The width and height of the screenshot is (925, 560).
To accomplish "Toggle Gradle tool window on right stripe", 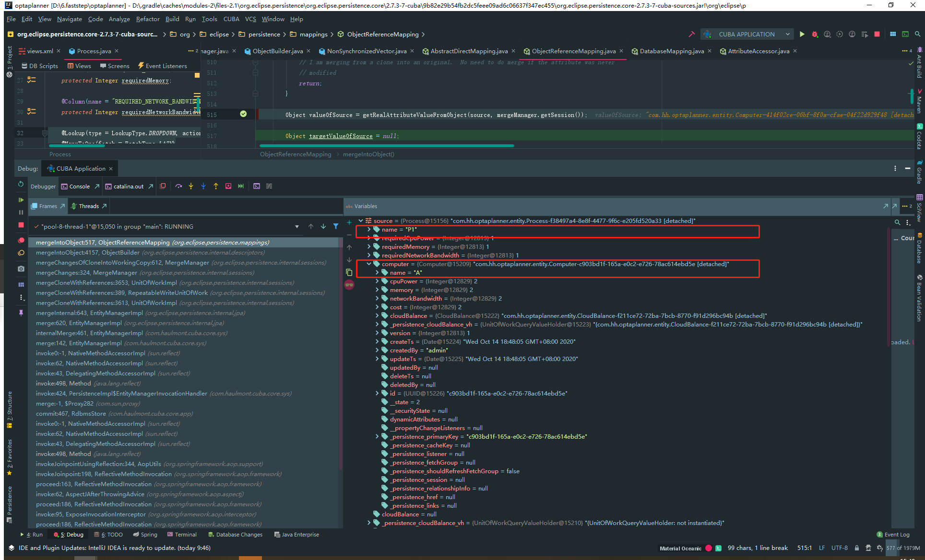I will [x=919, y=172].
